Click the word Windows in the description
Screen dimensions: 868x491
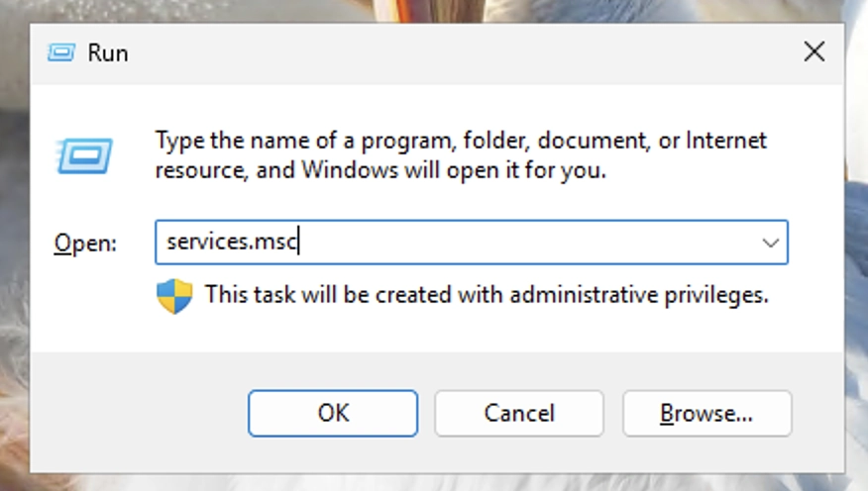pos(350,169)
